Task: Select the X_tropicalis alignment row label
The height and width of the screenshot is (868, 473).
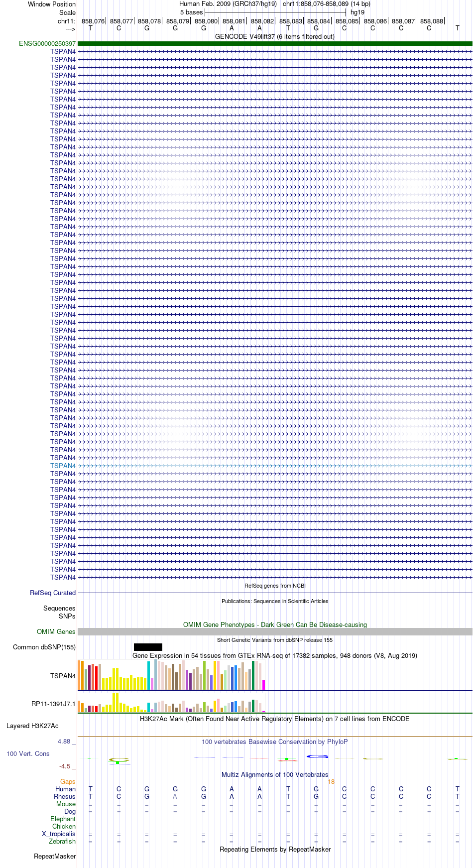Action: 59,834
